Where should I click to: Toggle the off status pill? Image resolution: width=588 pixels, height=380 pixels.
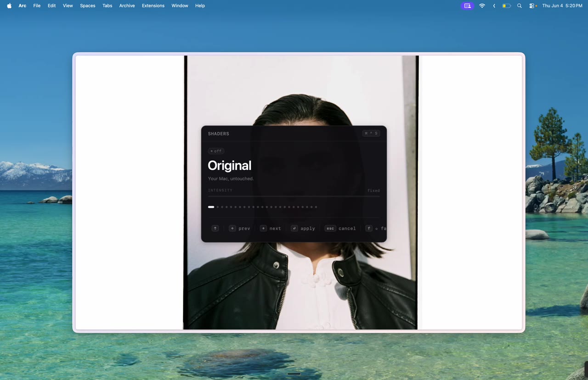click(216, 151)
